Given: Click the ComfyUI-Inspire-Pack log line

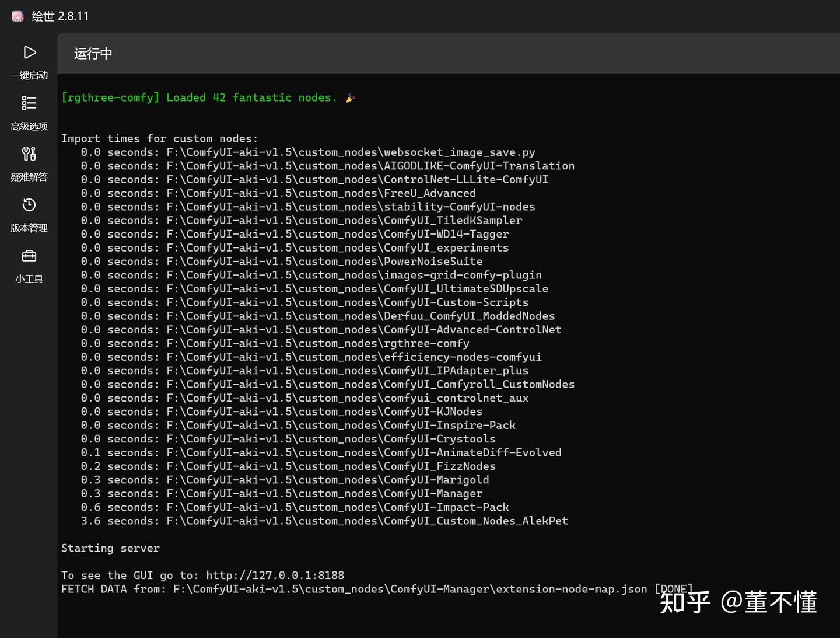Looking at the screenshot, I should click(298, 426).
